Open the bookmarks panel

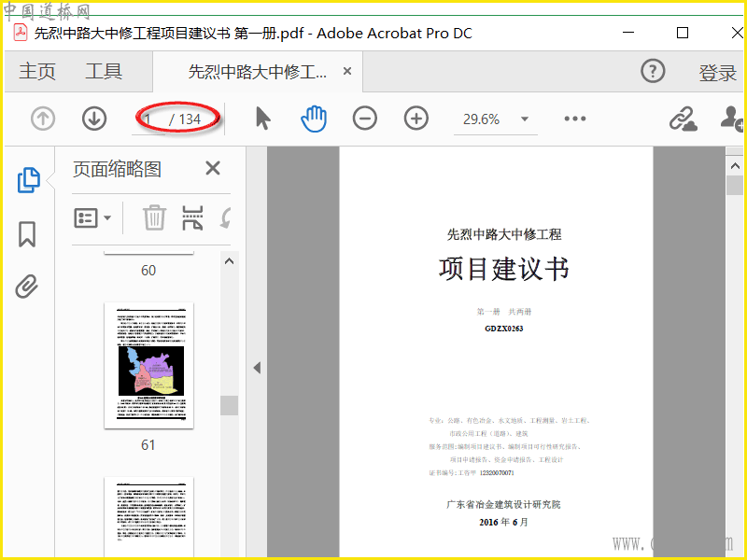(x=27, y=234)
